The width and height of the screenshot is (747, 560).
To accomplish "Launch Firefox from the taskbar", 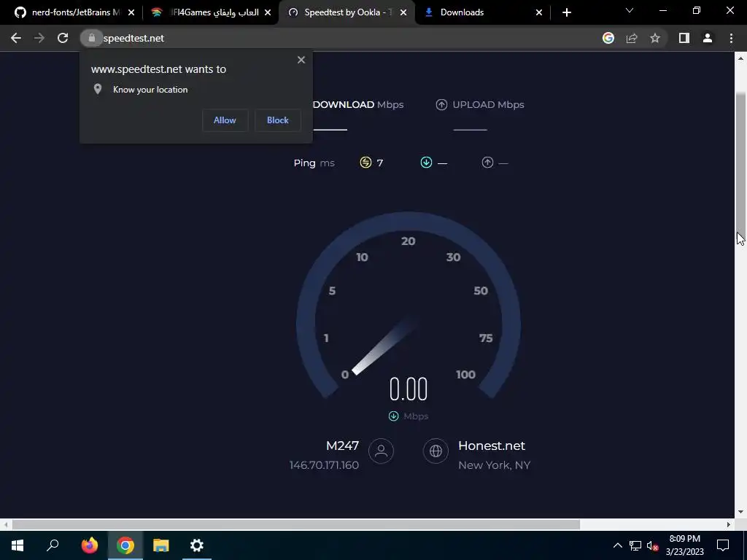I will pos(90,545).
